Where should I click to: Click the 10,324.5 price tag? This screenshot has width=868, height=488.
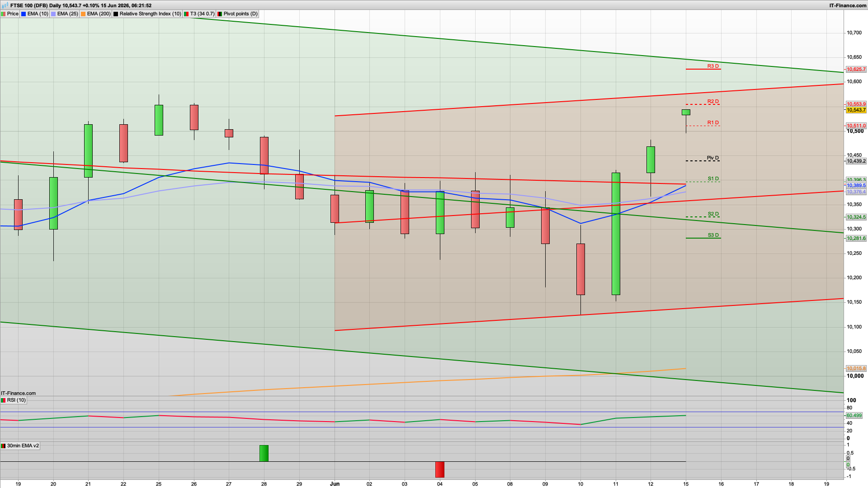tap(856, 217)
